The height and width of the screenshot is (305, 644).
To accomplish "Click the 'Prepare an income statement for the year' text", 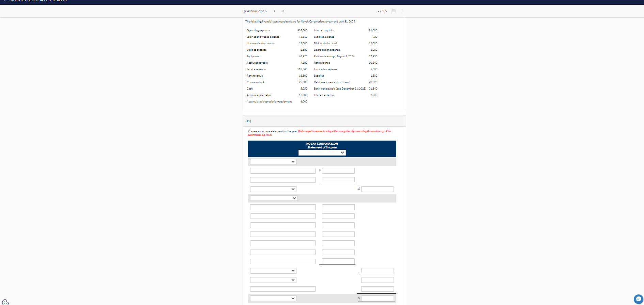I will pyautogui.click(x=273, y=131).
